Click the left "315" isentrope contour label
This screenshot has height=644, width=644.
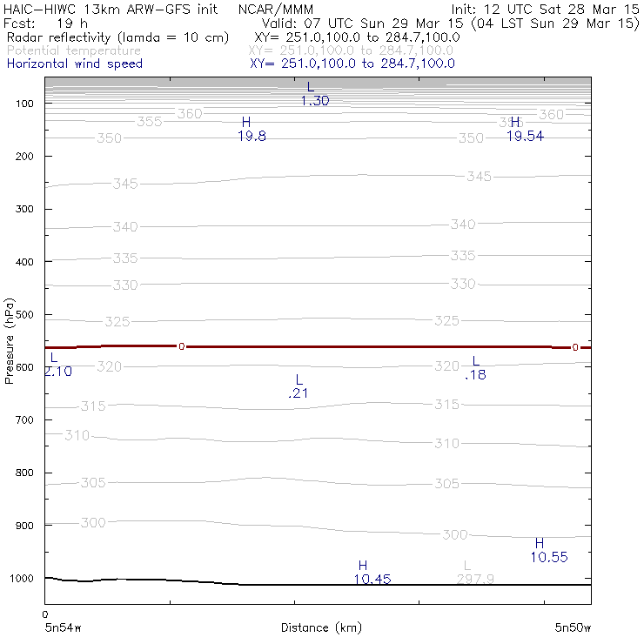93,406
